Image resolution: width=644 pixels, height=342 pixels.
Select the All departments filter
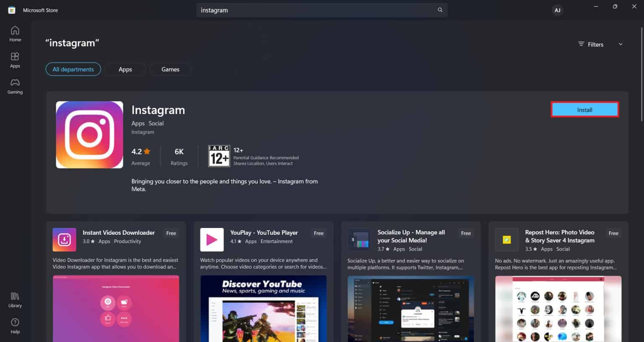pos(73,69)
